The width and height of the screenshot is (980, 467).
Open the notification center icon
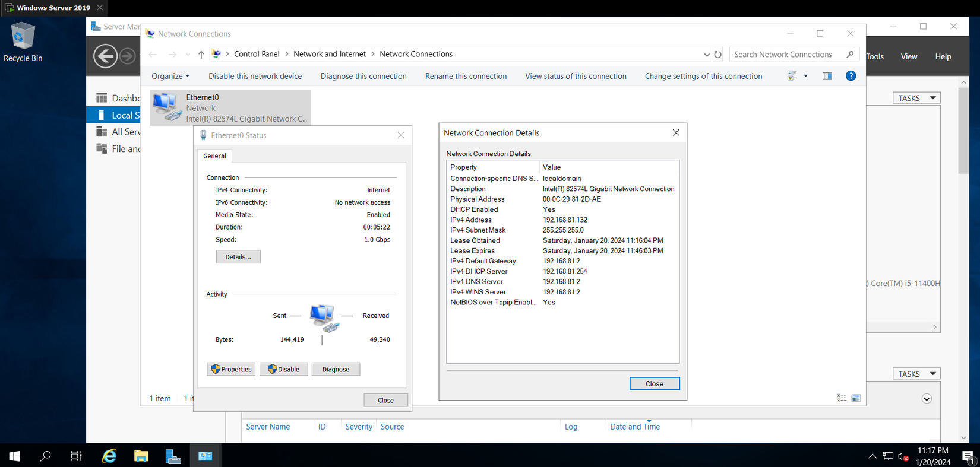point(968,456)
